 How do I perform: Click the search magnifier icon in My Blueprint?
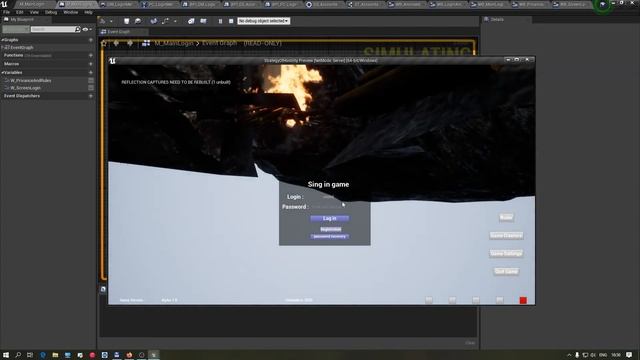78,29
